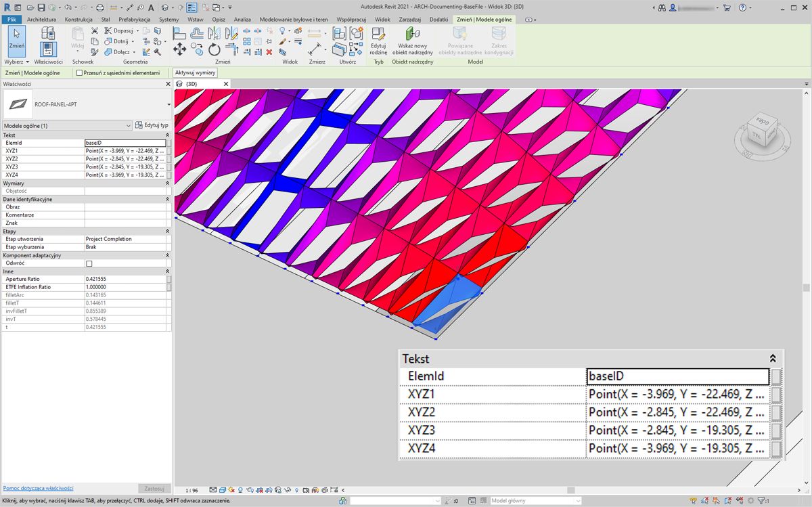Viewport: 812px width, 507px height.
Task: Click the Print icon in the quick access toolbar
Action: [x=100, y=7]
